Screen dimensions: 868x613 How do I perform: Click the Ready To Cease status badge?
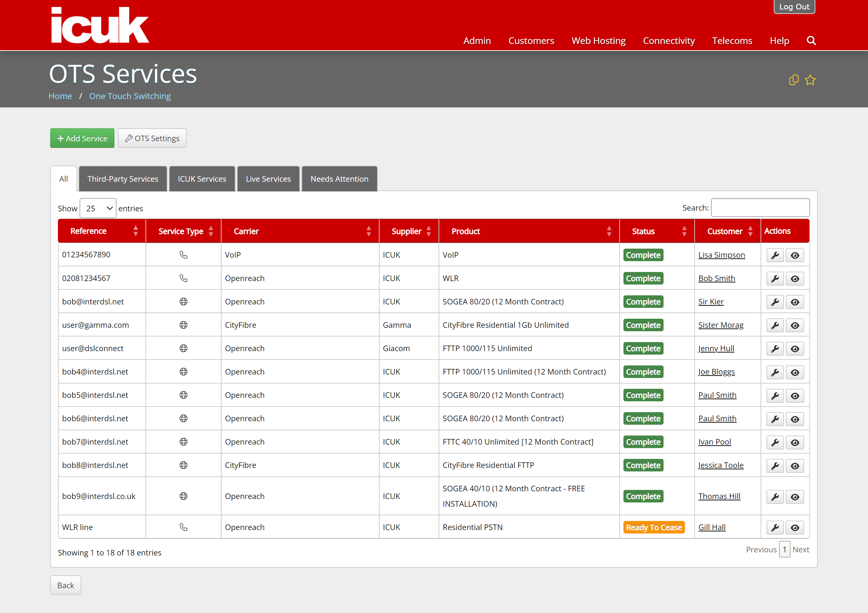point(654,527)
